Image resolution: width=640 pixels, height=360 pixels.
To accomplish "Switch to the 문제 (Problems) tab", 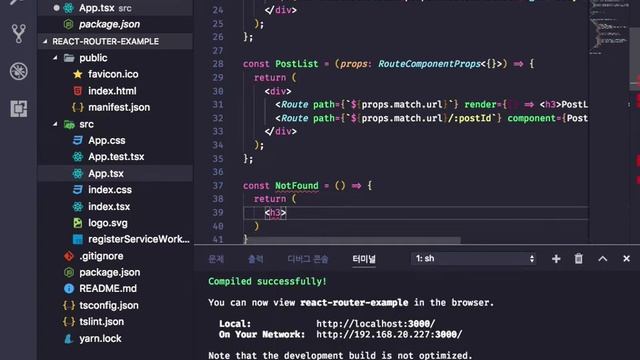I will coord(216,259).
